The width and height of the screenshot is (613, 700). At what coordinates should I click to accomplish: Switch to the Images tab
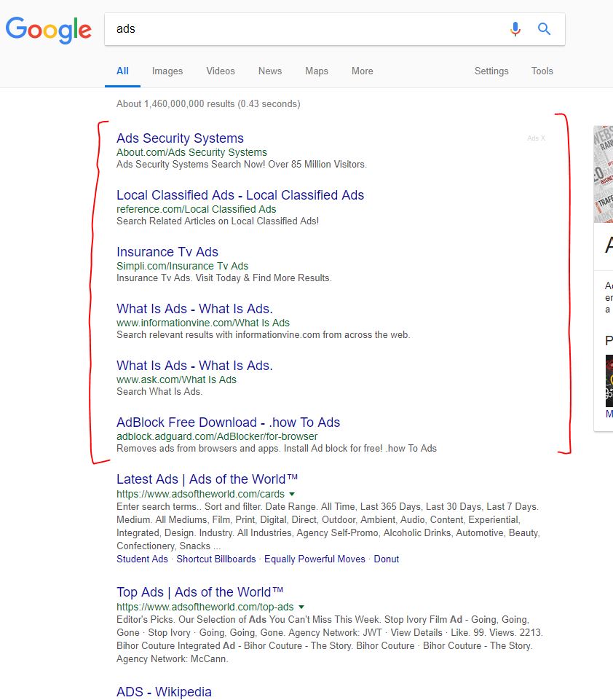point(167,71)
